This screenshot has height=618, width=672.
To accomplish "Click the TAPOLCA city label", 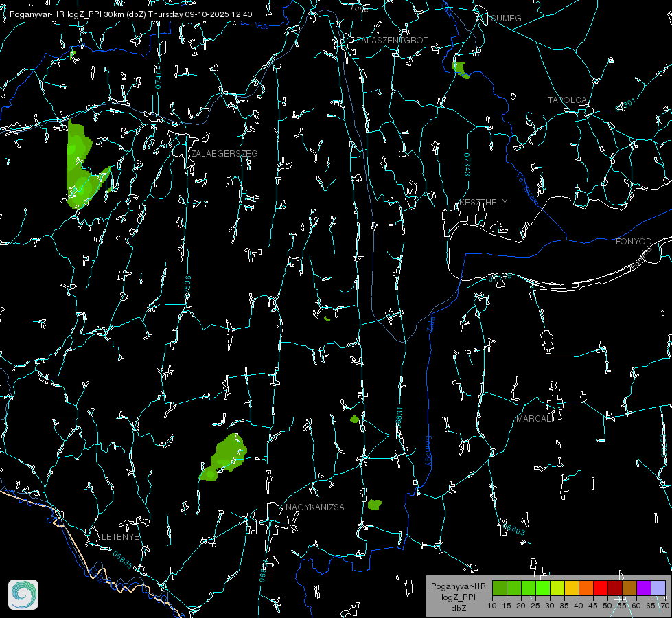I will pos(567,100).
